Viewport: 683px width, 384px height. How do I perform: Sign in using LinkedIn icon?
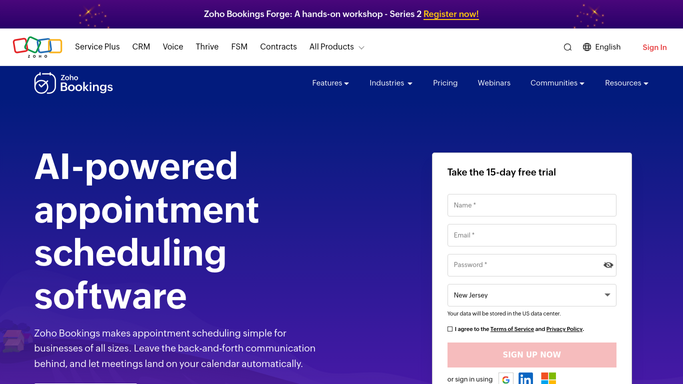[526, 379]
